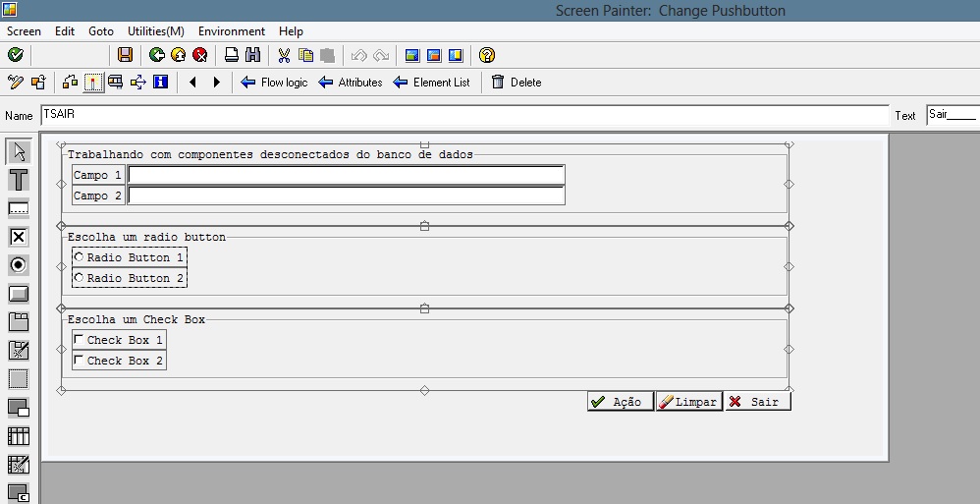Click the yellow Help question mark icon
Image resolution: width=980 pixels, height=504 pixels.
pos(487,55)
